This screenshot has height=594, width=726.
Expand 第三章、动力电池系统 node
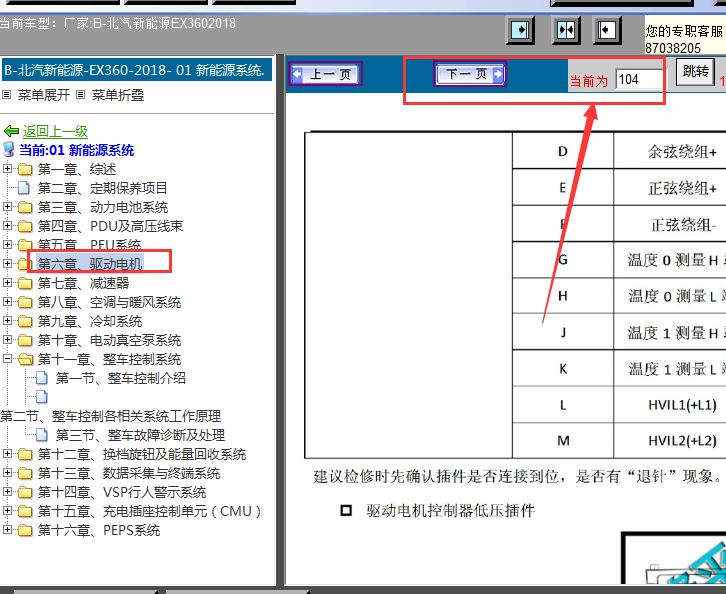tap(7, 206)
